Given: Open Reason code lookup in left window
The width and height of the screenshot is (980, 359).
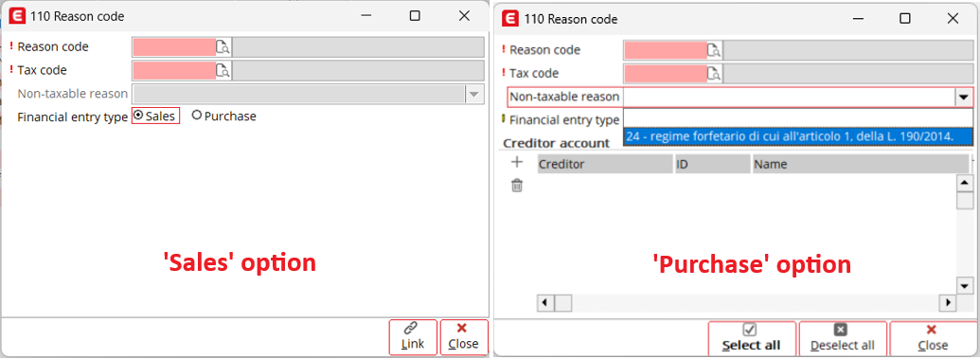Looking at the screenshot, I should click(x=223, y=47).
